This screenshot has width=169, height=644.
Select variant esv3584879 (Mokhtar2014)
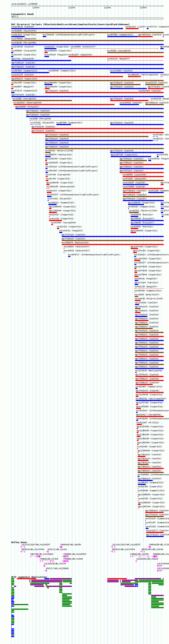pos(75,243)
